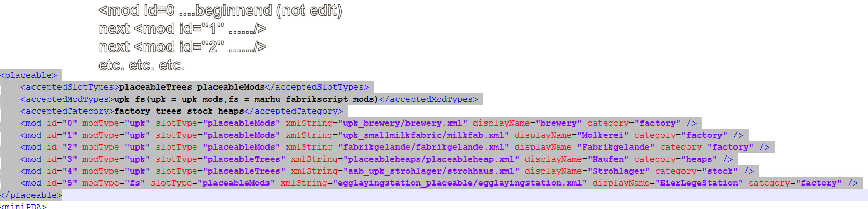The height and width of the screenshot is (209, 868).
Task: Click the acceptedModTypes line text
Action: pos(249,99)
